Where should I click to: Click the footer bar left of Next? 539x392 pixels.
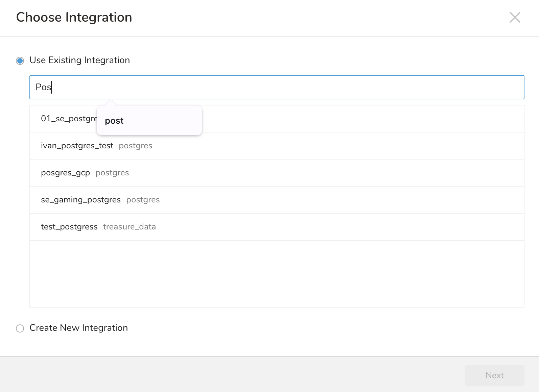pos(237,374)
